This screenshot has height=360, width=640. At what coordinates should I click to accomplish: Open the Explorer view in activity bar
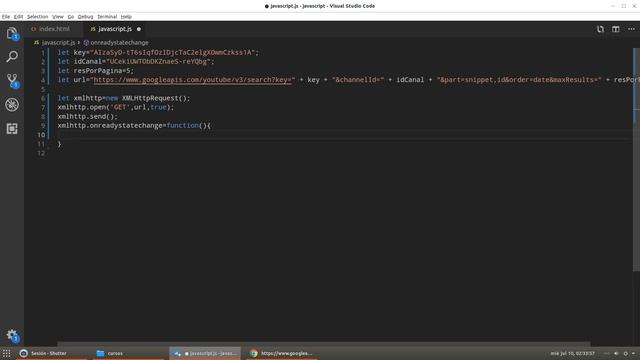[12, 33]
